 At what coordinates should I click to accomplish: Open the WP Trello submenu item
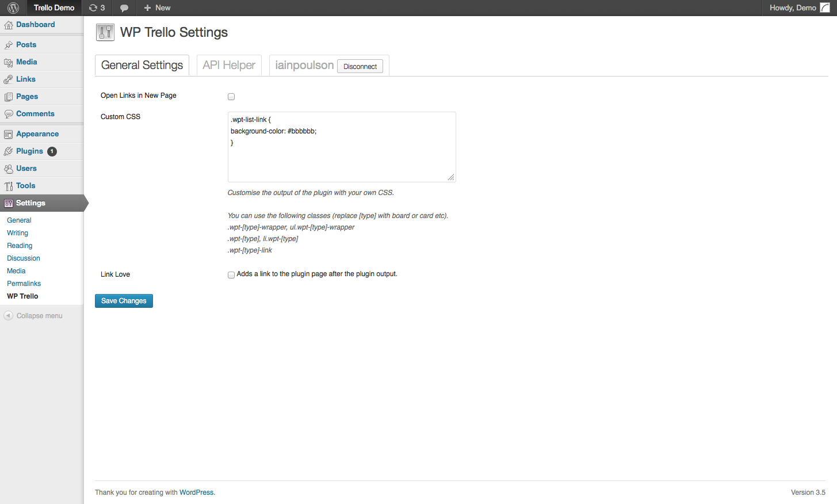point(22,296)
